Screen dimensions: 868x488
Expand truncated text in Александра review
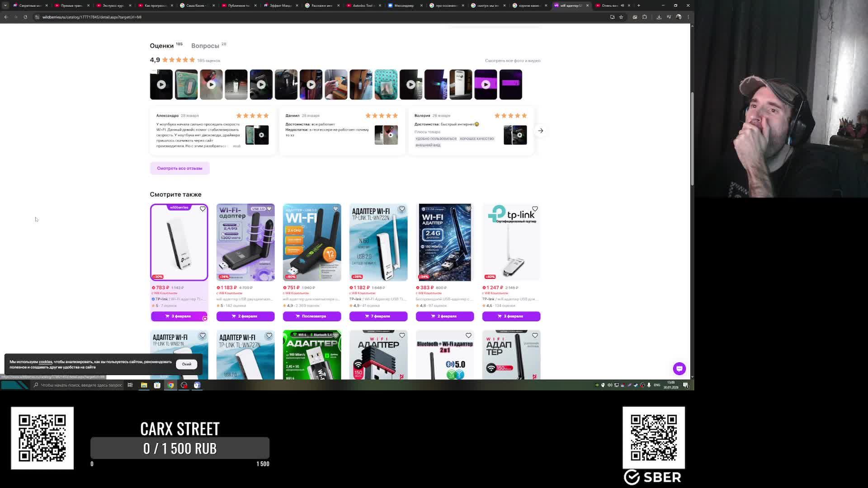[236, 146]
